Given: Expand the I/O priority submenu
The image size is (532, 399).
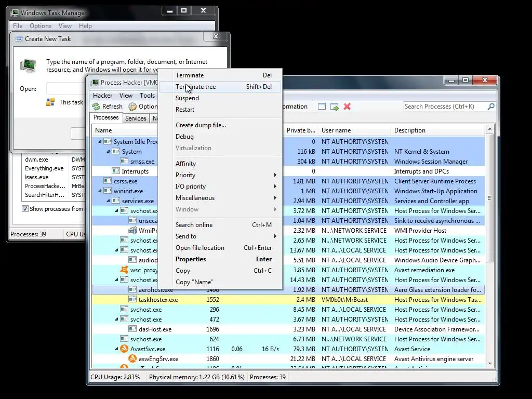Looking at the screenshot, I should [220, 187].
